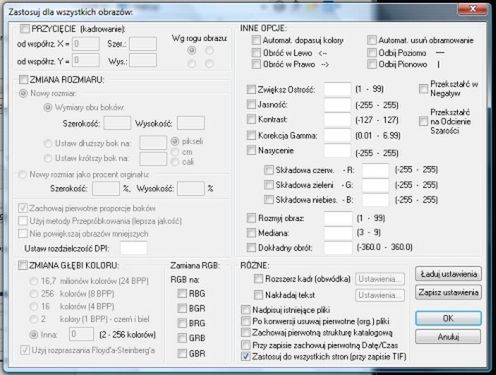Click the Korekcja Gamma value field

(x=337, y=135)
